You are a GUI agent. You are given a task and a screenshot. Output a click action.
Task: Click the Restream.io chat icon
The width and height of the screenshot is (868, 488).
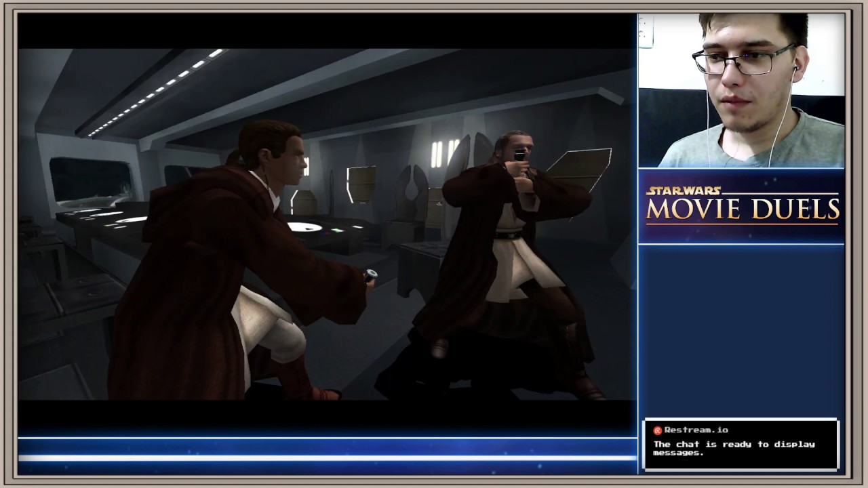click(657, 430)
